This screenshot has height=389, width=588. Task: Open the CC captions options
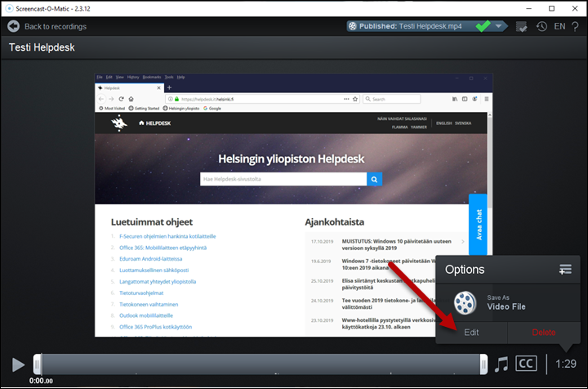(x=526, y=364)
